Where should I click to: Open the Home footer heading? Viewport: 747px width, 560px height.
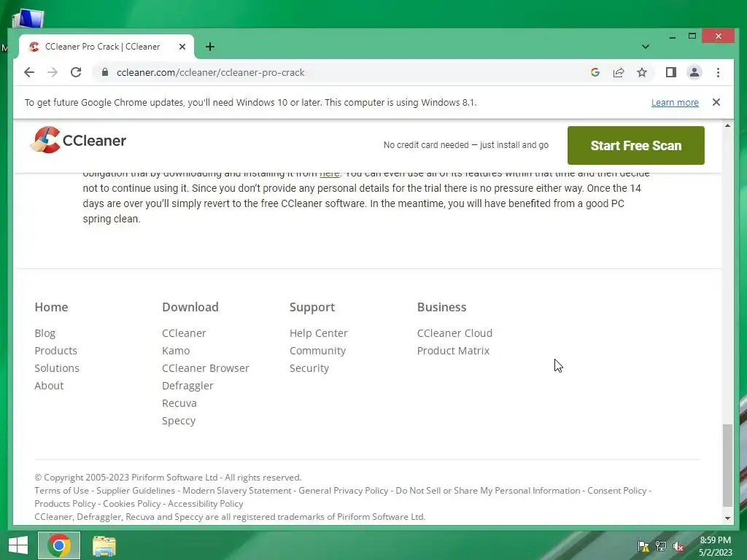click(51, 307)
